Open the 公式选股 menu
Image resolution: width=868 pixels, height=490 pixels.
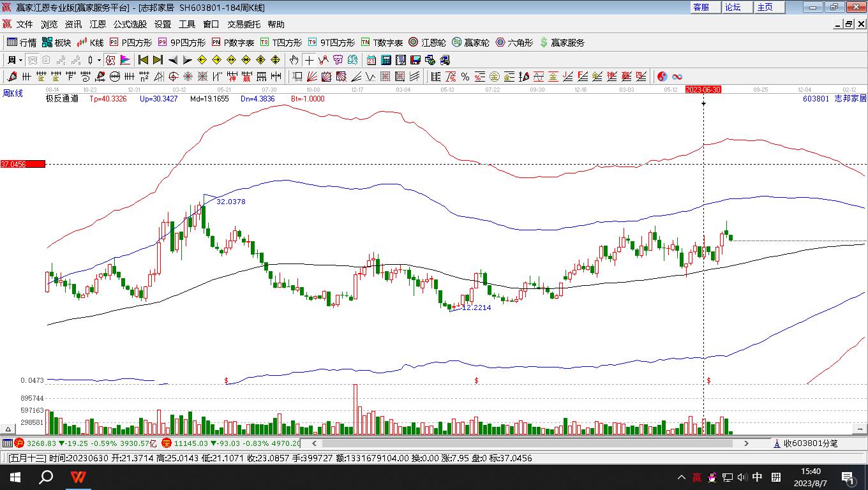(130, 24)
